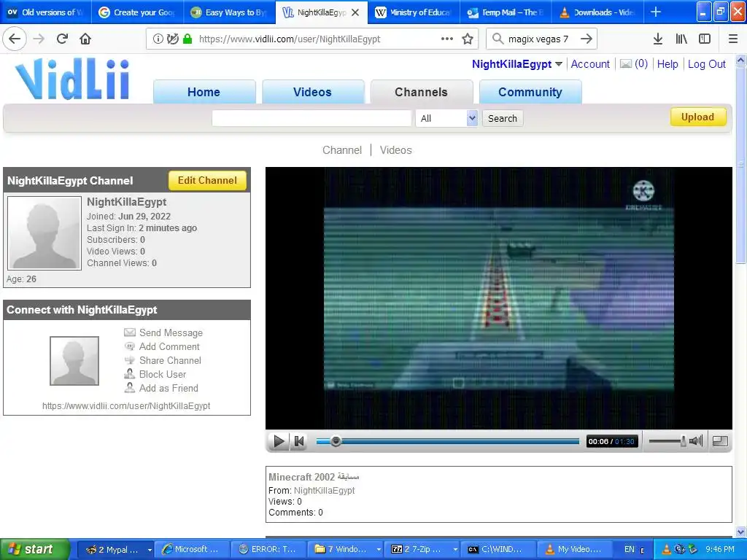Click the yellow Upload button

pos(698,117)
